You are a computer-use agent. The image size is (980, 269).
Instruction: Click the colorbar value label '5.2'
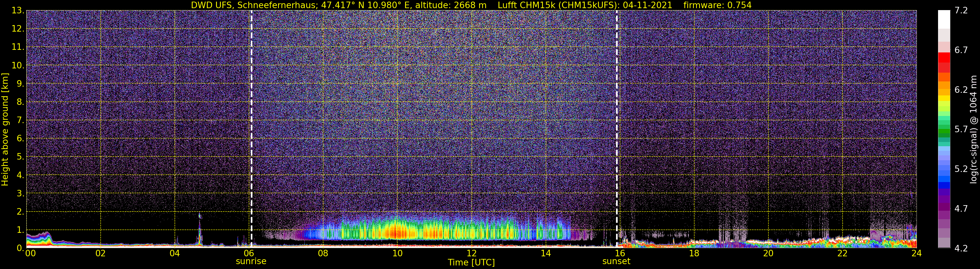[961, 169]
